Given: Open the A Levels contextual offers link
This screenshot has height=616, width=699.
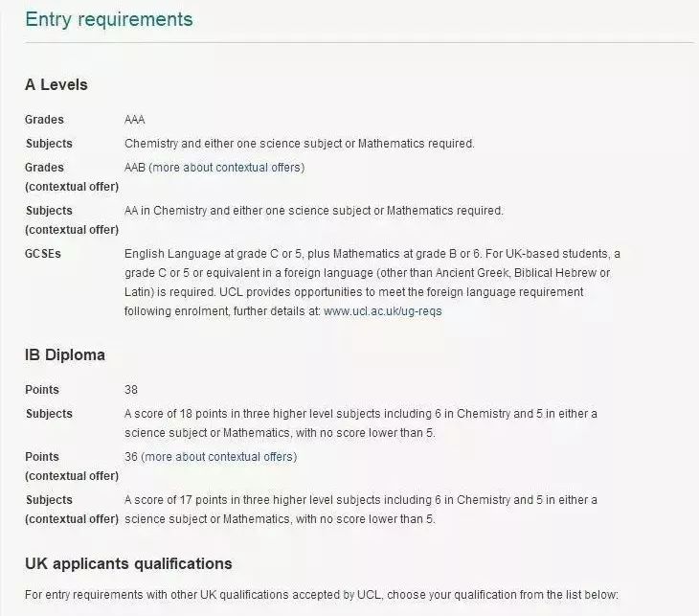Looking at the screenshot, I should (227, 168).
